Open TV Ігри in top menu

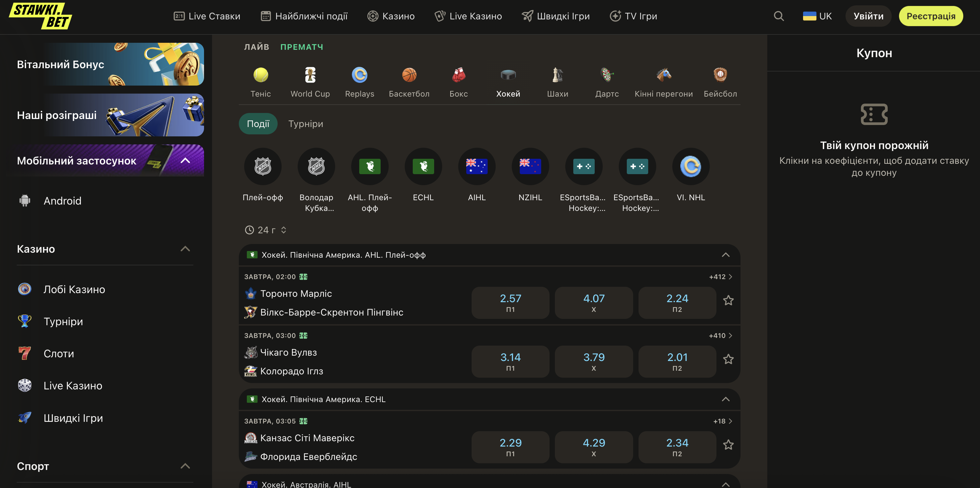pos(633,16)
